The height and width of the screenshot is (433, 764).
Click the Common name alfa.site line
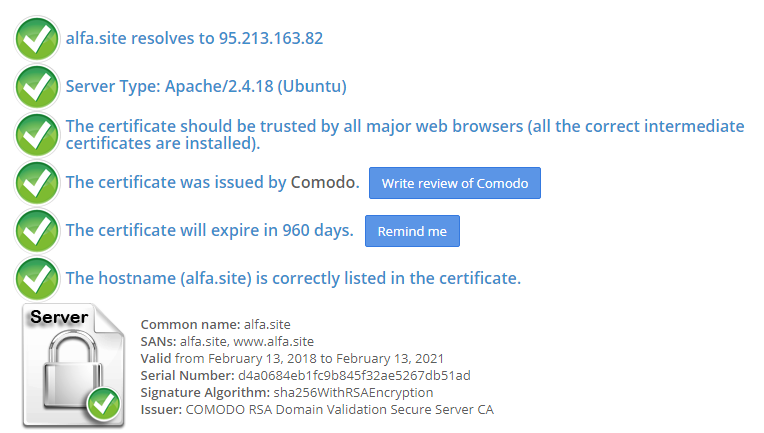click(x=215, y=324)
